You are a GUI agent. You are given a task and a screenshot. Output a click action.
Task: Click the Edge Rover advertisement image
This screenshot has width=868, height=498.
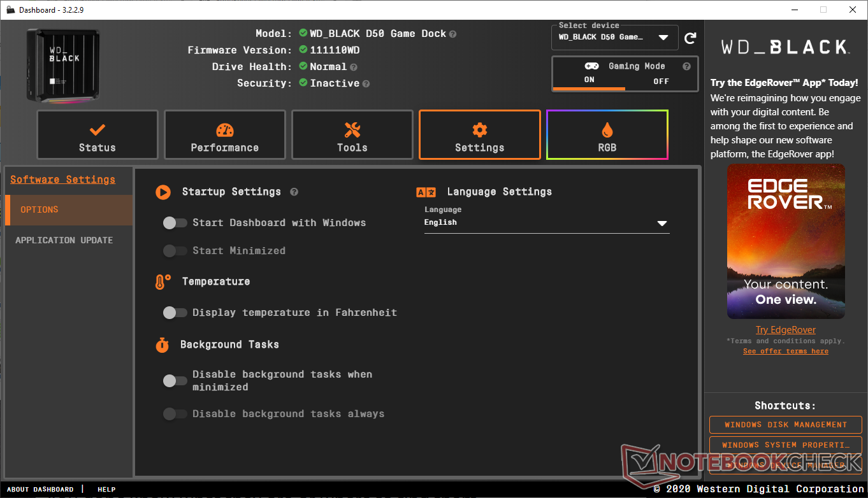pos(786,241)
